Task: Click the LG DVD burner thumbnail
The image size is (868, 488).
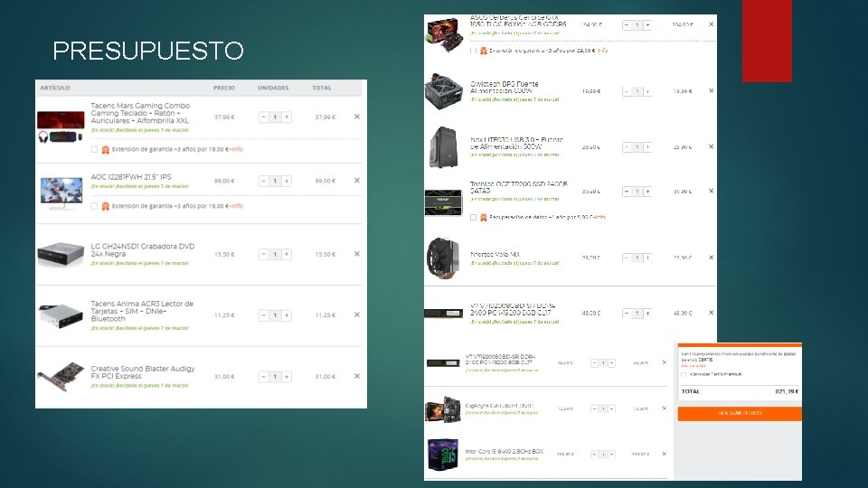Action: [61, 254]
